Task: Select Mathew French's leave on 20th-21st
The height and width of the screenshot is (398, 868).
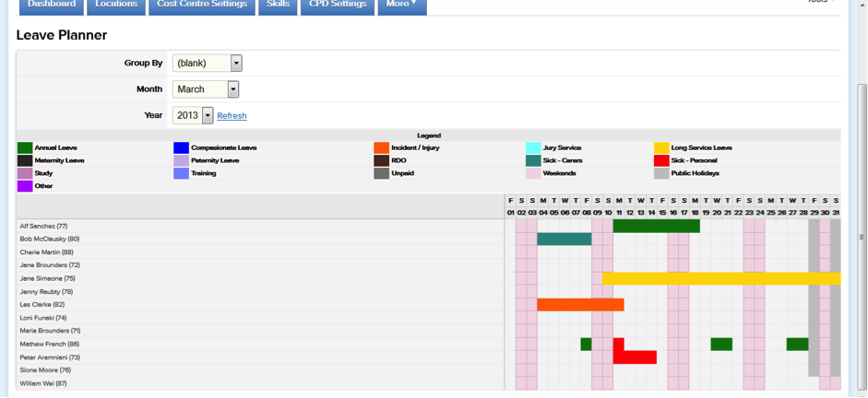Action: (721, 345)
